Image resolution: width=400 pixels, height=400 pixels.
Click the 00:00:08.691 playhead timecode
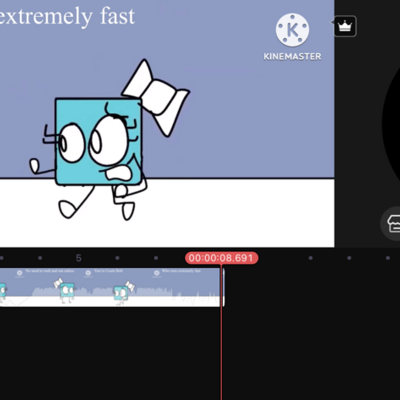point(221,258)
